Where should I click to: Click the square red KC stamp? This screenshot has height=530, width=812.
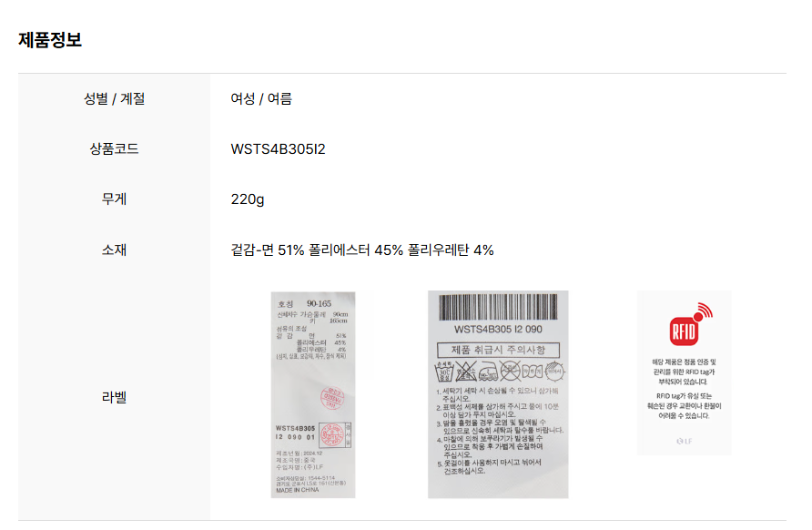pos(335,435)
